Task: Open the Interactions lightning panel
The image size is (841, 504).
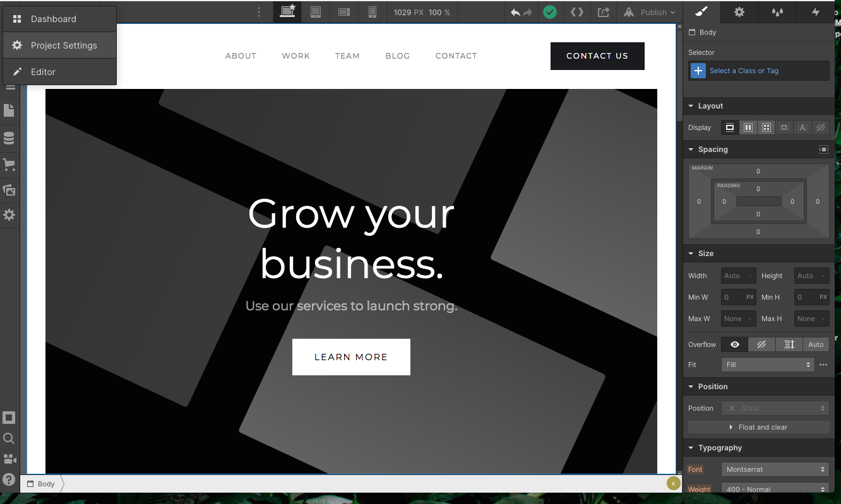Action: pos(816,12)
